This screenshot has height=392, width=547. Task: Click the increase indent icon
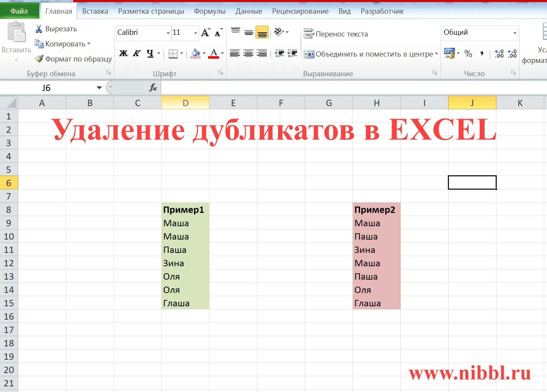[292, 53]
